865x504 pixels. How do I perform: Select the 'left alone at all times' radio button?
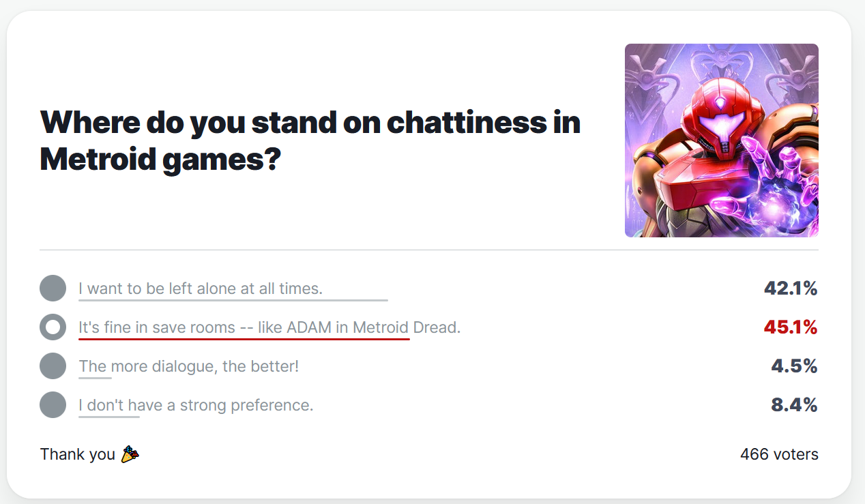(x=53, y=288)
